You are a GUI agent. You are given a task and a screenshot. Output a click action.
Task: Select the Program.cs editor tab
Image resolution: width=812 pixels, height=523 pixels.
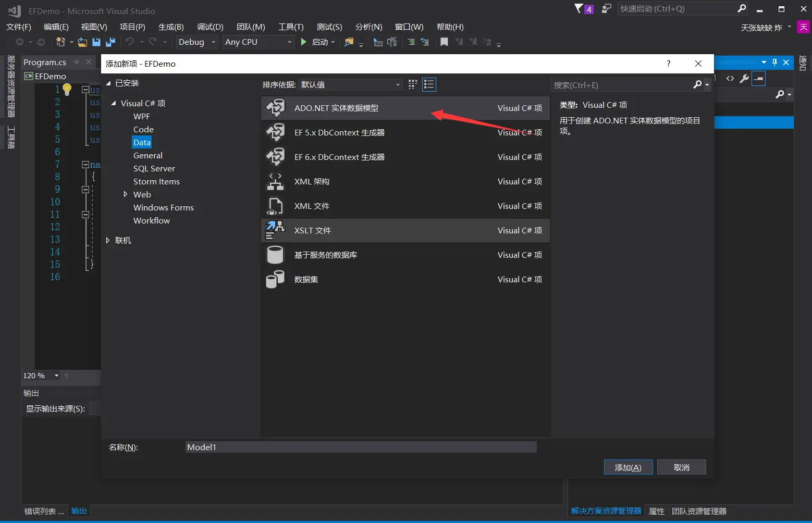(x=45, y=62)
